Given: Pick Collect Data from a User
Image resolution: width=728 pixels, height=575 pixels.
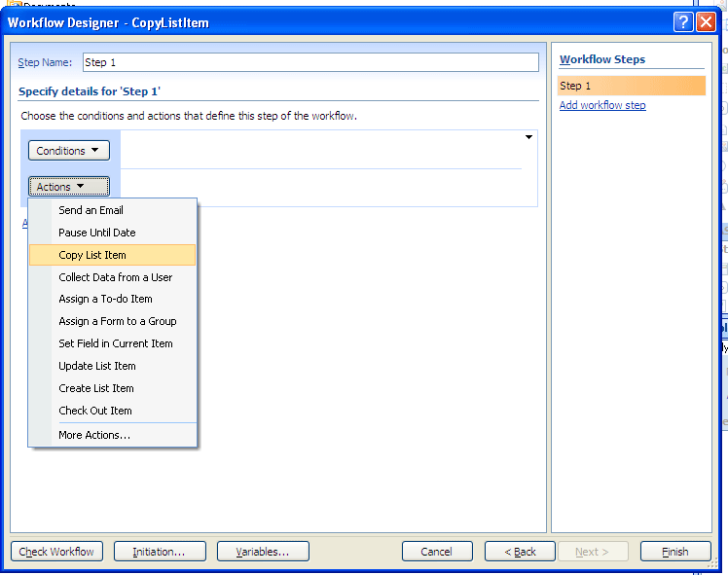Looking at the screenshot, I should [112, 277].
